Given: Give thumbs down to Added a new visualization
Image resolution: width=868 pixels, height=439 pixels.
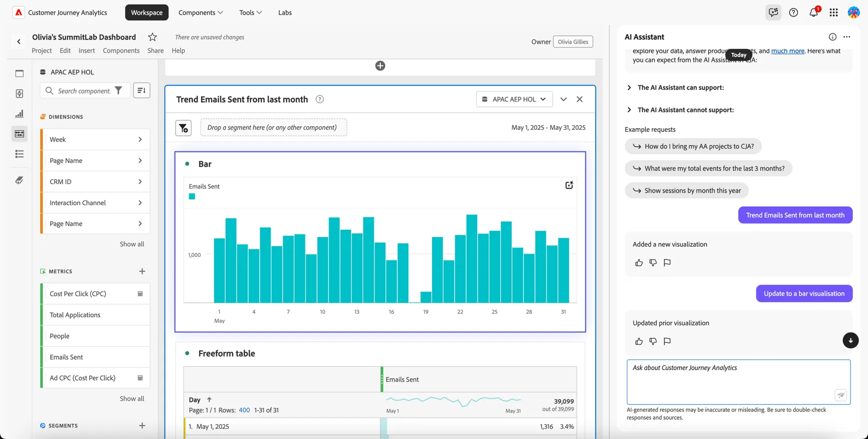Looking at the screenshot, I should click(653, 262).
